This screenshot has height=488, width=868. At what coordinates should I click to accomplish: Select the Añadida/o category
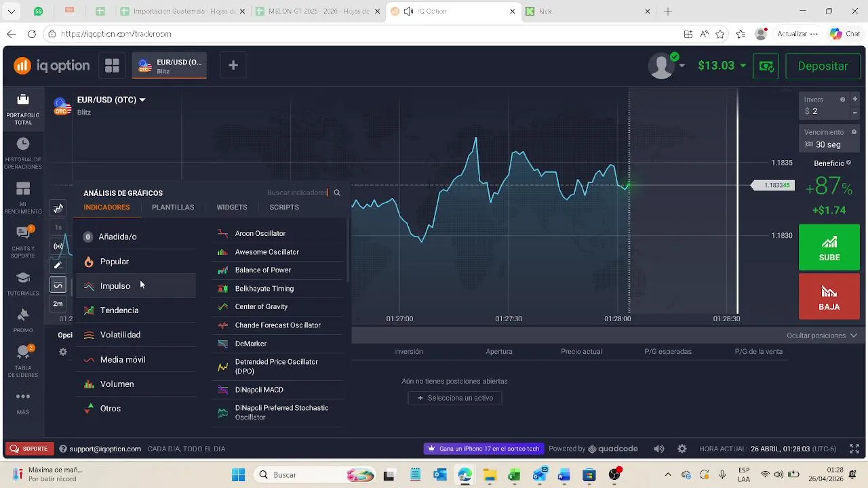click(x=136, y=237)
